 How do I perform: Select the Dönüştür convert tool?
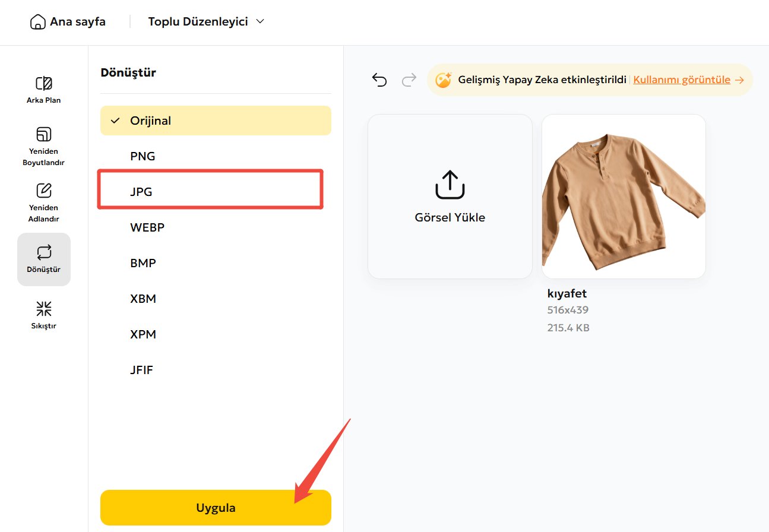click(x=44, y=259)
